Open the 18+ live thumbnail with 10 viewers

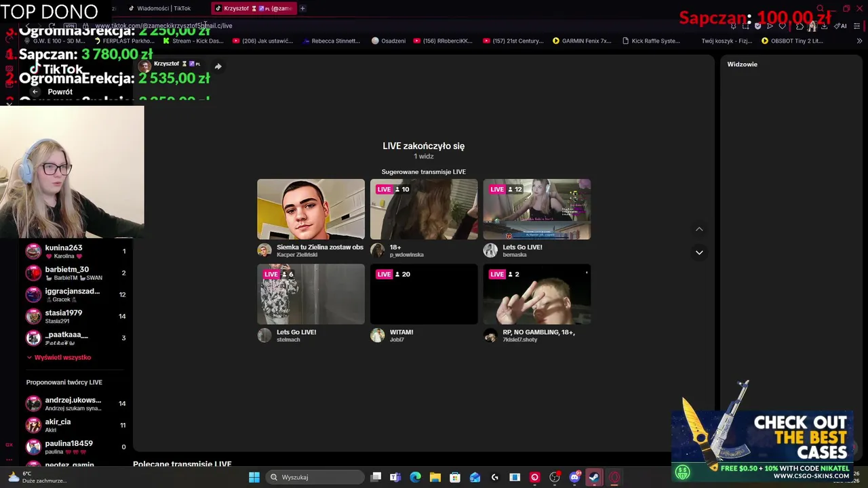point(424,209)
